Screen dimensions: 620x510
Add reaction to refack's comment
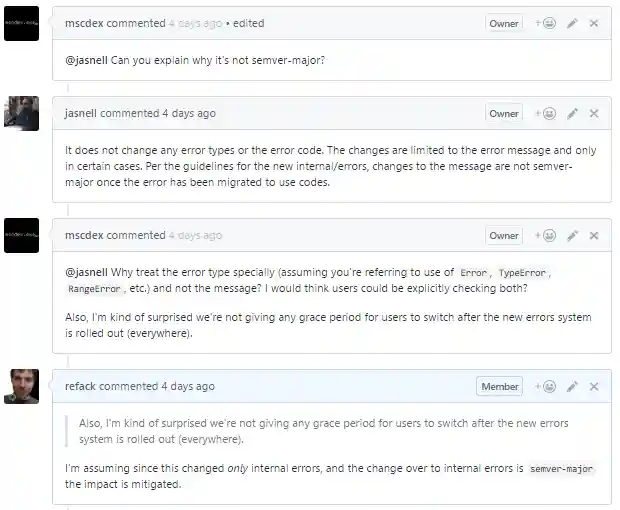pyautogui.click(x=543, y=387)
